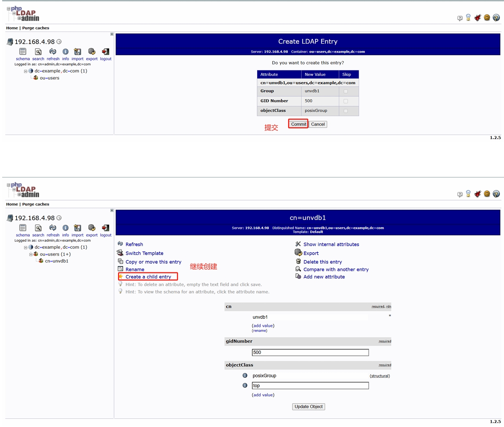504x427 pixels.
Task: Click the Copy or move this entry icon
Action: pos(120,262)
